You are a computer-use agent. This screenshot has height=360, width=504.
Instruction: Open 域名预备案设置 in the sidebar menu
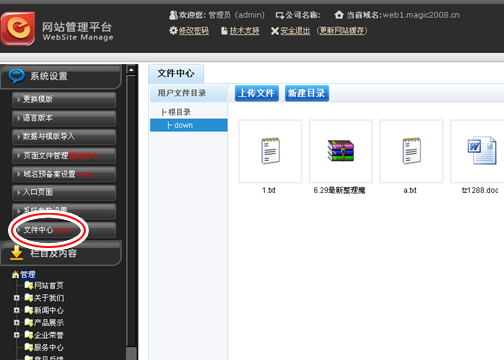point(64,174)
